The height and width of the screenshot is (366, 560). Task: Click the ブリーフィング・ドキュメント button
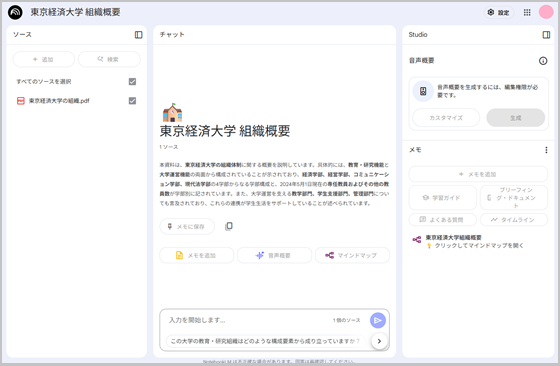[x=514, y=197]
